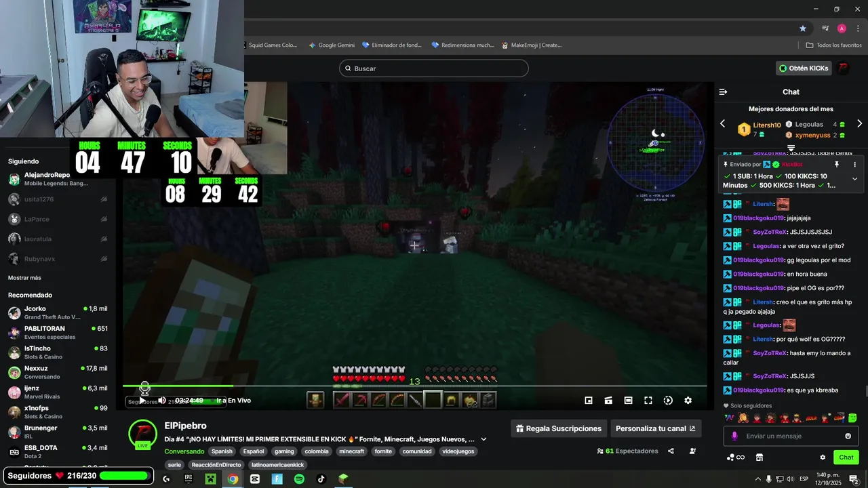868x488 pixels.
Task: Open playback speed control icon
Action: [x=668, y=401]
